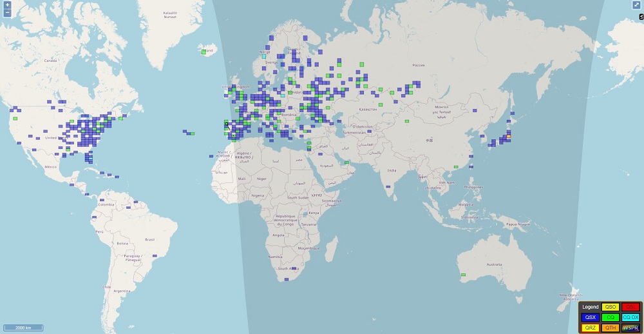Click the home station marker in Portugal
The height and width of the screenshot is (334, 644).
click(x=226, y=124)
